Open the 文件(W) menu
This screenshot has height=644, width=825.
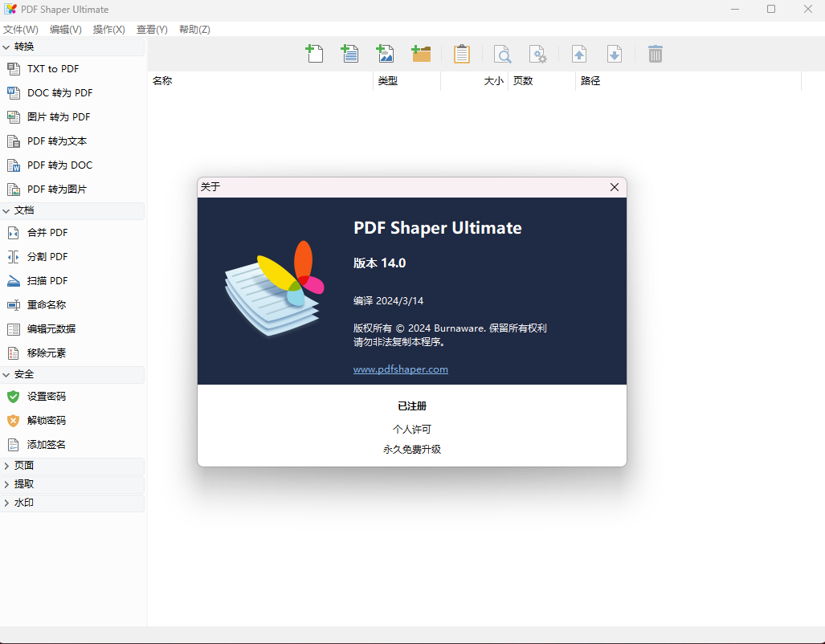(x=21, y=30)
